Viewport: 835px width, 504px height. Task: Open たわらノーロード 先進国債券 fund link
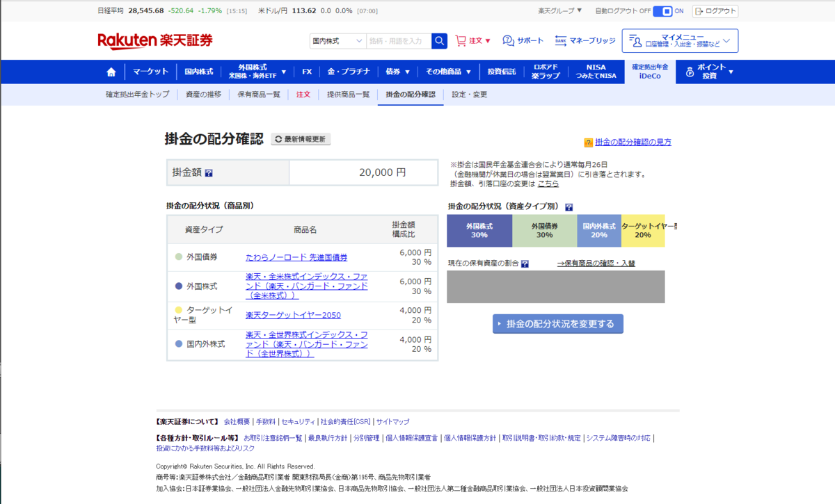[296, 257]
